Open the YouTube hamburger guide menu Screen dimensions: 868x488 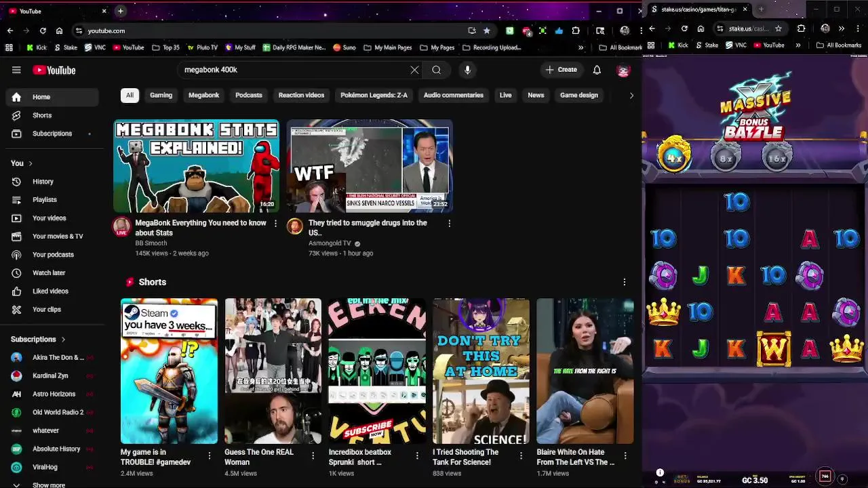pyautogui.click(x=16, y=70)
